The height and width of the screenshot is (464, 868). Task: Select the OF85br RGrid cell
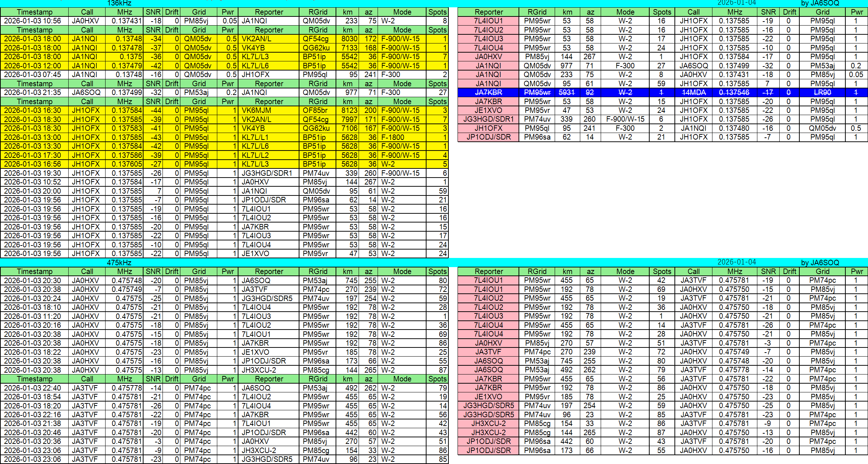tap(316, 110)
